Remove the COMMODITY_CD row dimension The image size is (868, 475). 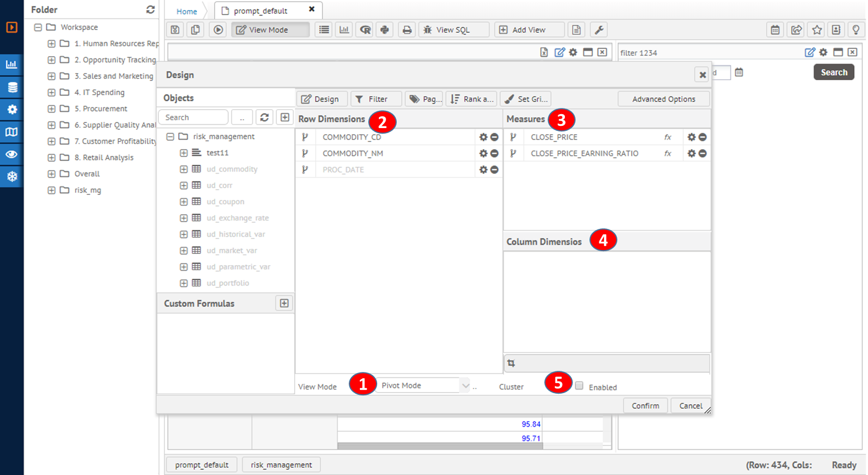[x=494, y=137]
